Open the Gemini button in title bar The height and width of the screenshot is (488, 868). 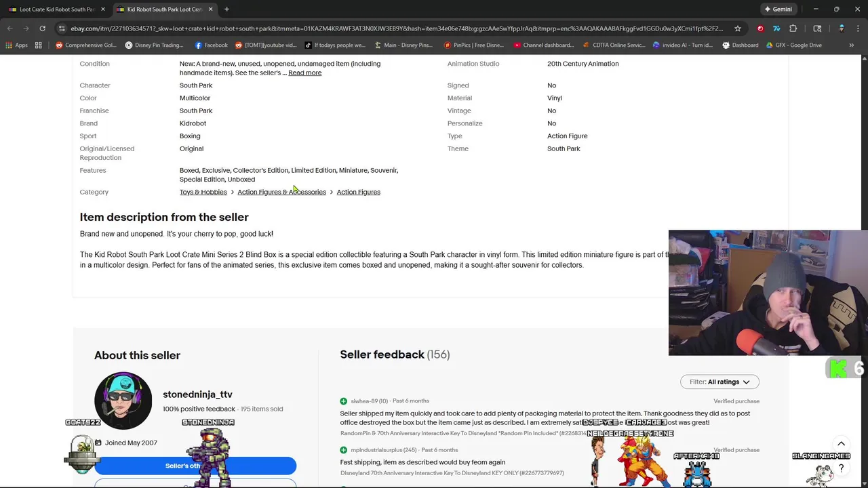(778, 9)
